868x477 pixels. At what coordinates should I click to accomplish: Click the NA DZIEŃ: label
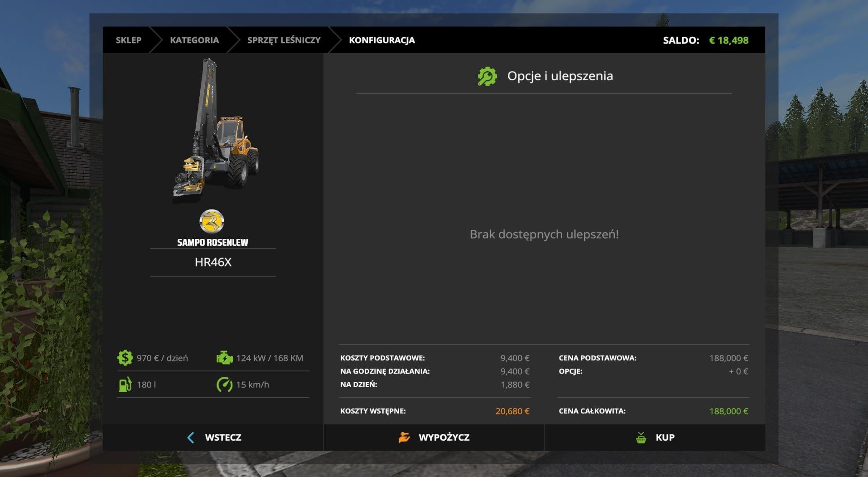point(359,384)
